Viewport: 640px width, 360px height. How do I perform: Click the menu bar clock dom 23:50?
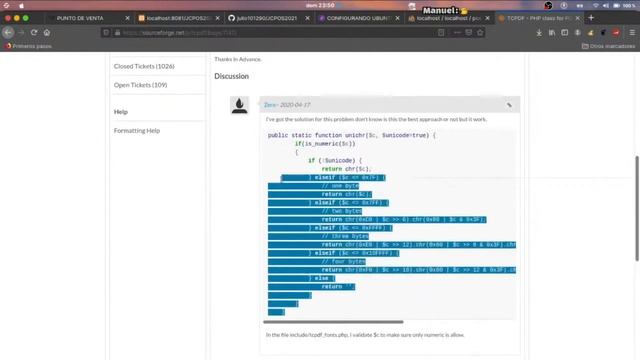click(x=320, y=5)
